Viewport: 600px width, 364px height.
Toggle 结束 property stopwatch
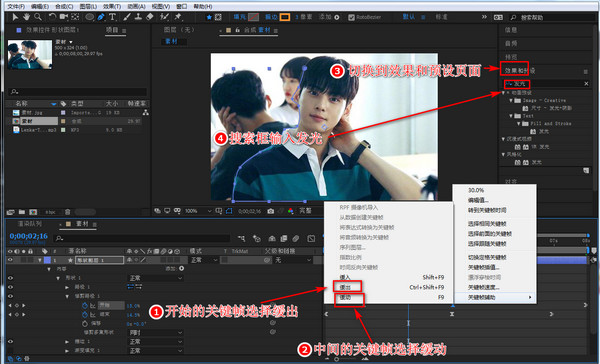(85, 315)
